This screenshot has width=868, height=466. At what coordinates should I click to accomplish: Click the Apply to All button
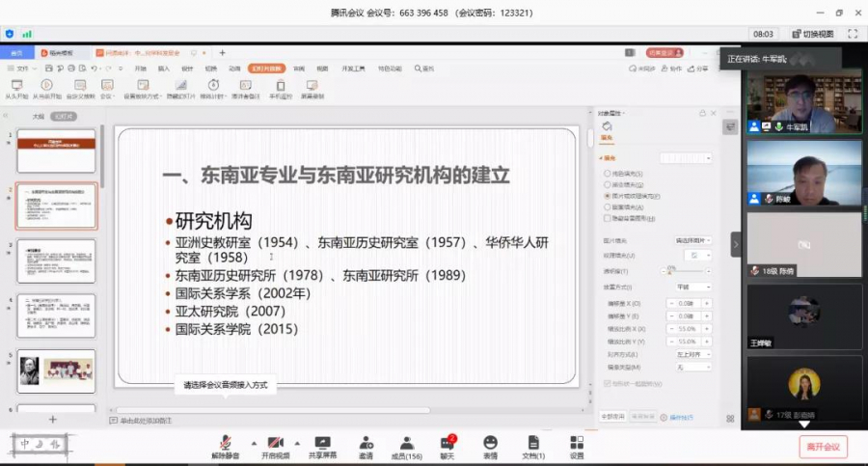613,417
